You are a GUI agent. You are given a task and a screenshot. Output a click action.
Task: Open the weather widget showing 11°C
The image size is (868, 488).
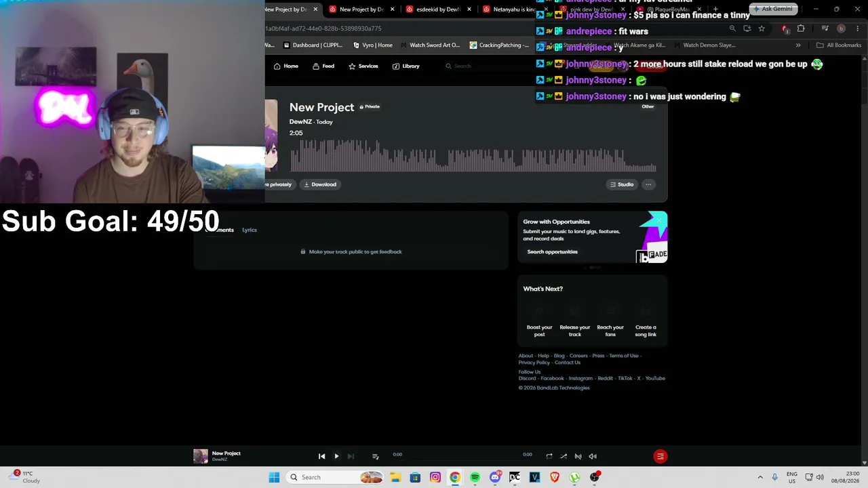(x=25, y=477)
